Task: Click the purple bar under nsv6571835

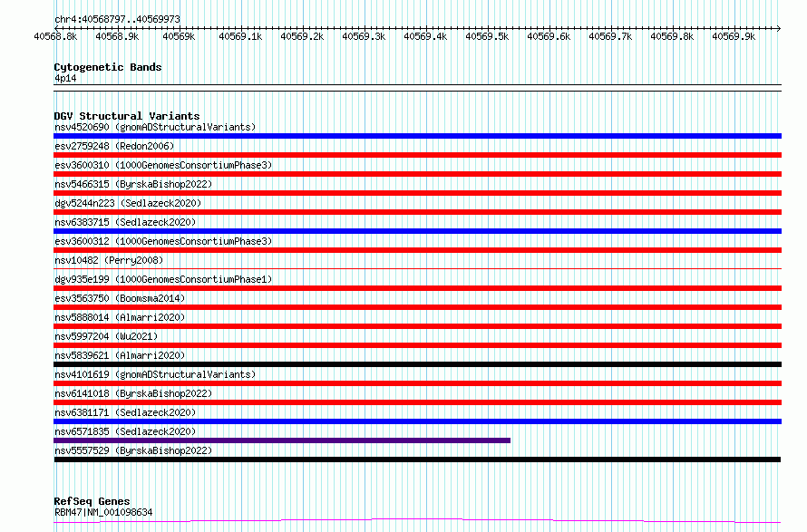Action: [x=282, y=440]
